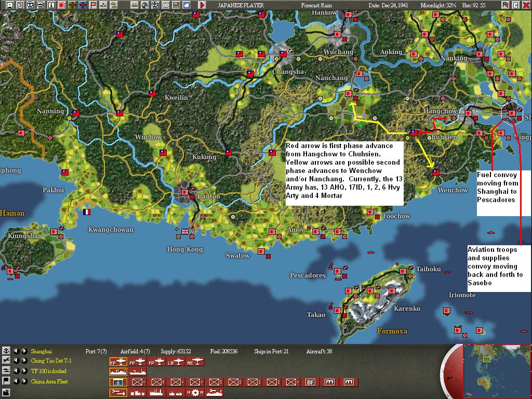
Task: Previous unit arrow by China Area Fleet
Action: point(16,381)
